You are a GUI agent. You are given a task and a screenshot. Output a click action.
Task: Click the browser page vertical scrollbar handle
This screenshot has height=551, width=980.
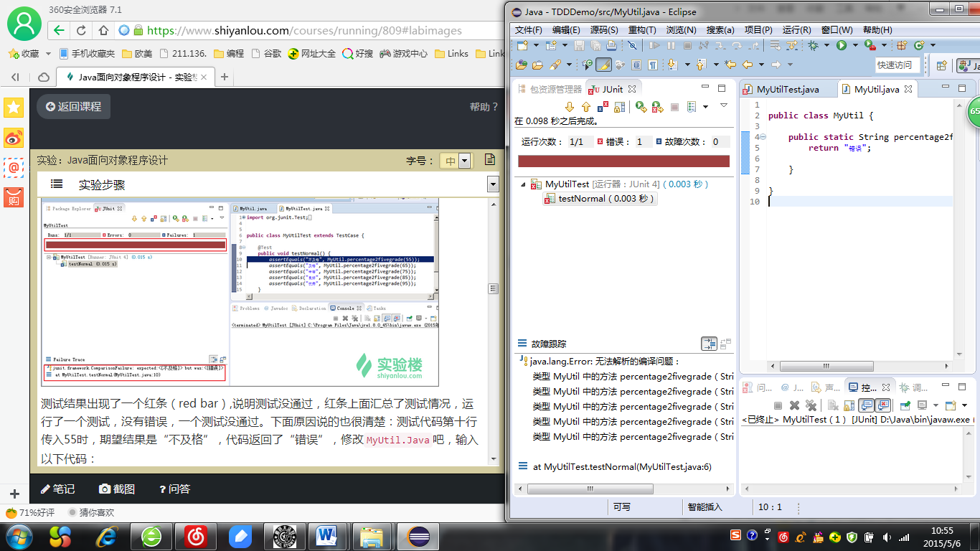[493, 288]
